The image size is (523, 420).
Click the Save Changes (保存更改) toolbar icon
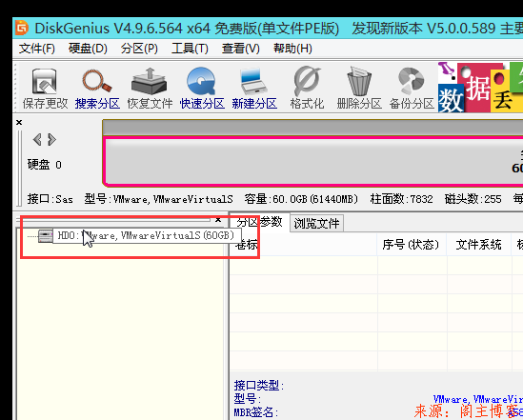pos(45,89)
